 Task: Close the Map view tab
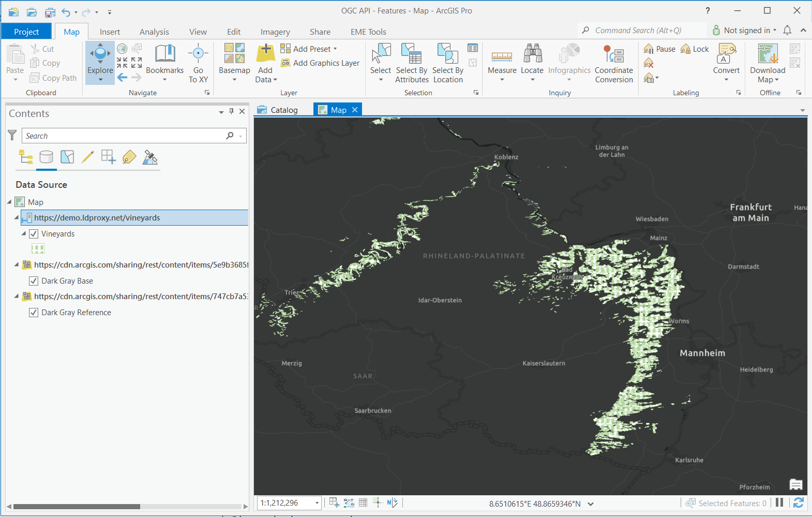tap(355, 110)
